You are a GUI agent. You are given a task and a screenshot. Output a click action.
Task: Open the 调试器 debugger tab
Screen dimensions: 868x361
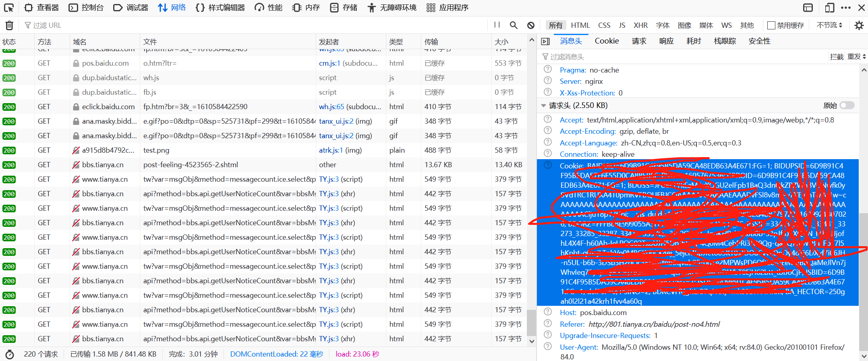131,8
